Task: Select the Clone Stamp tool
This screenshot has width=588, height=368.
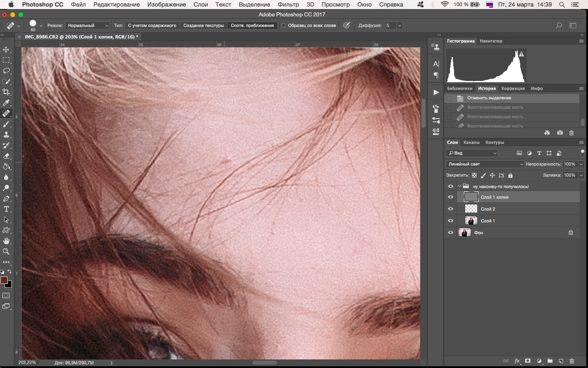Action: coord(6,135)
